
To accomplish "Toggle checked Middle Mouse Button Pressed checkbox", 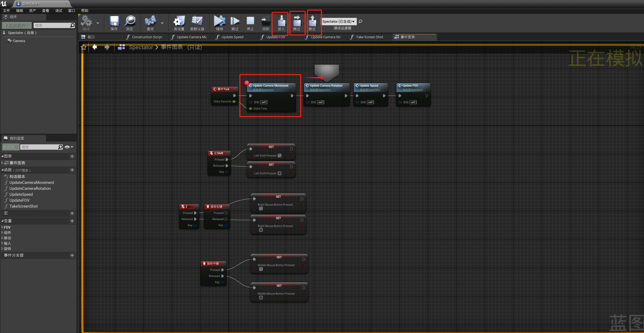I will pos(261,269).
